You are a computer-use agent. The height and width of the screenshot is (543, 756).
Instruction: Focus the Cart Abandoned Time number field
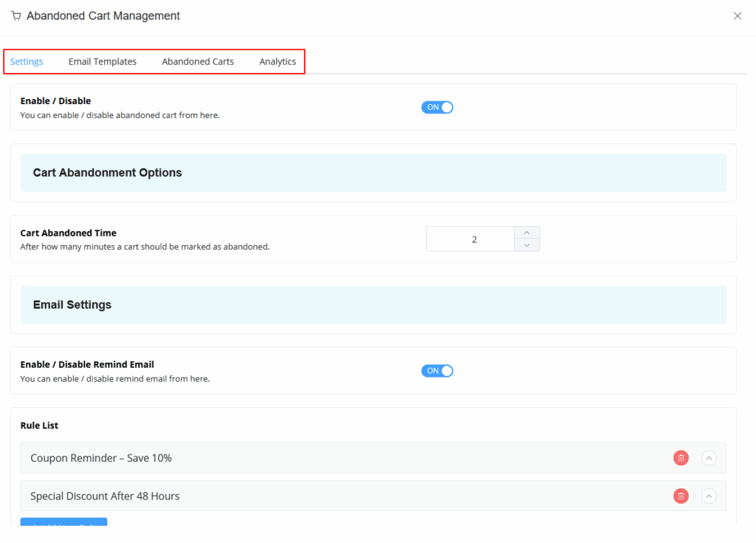tap(470, 239)
